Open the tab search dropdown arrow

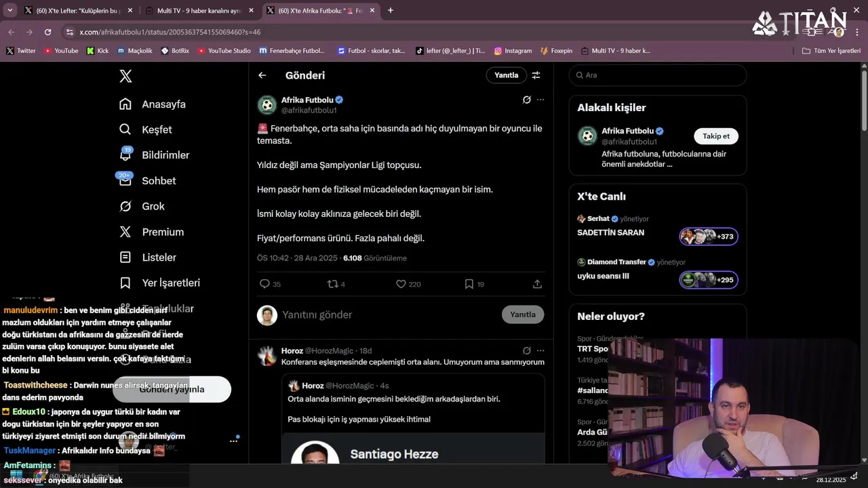[x=9, y=10]
